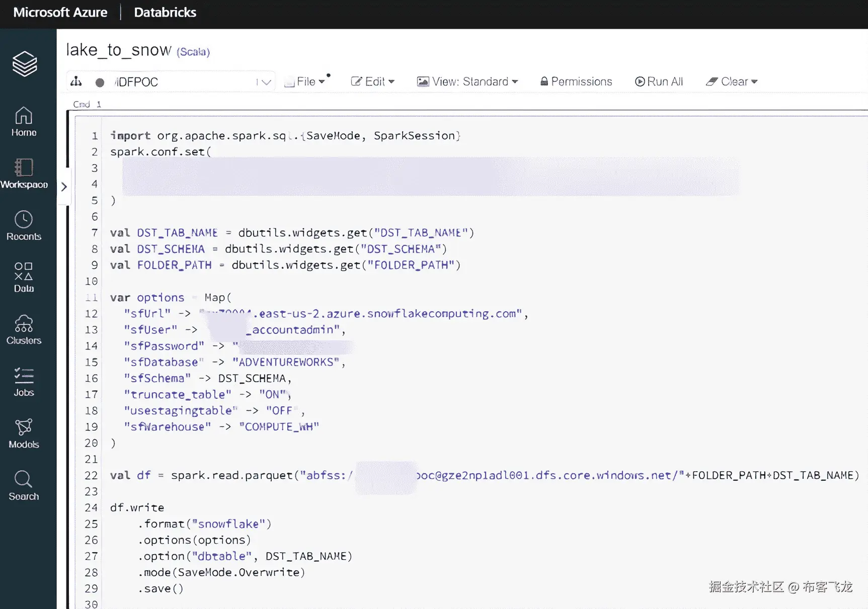This screenshot has width=868, height=609.
Task: Open the Workspace sidebar icon
Action: 24,173
